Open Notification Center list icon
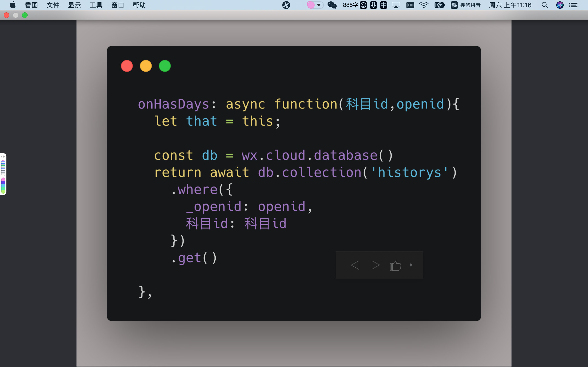 coord(574,5)
